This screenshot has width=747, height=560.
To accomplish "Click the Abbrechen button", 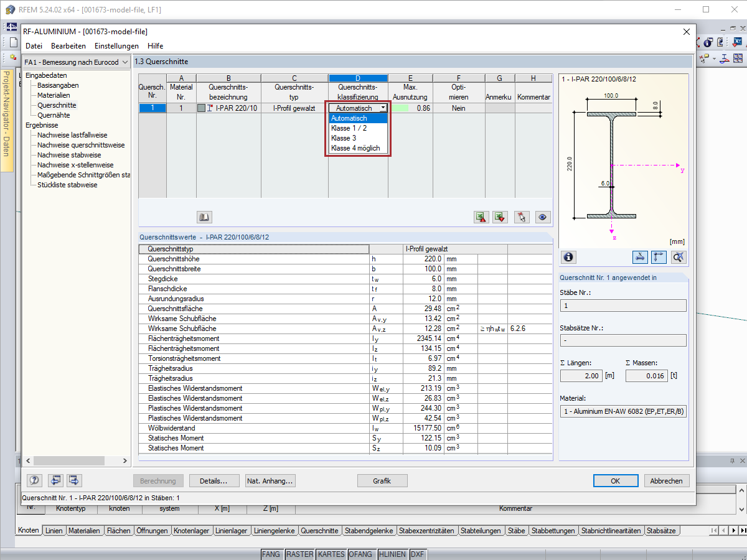I will pos(666,481).
